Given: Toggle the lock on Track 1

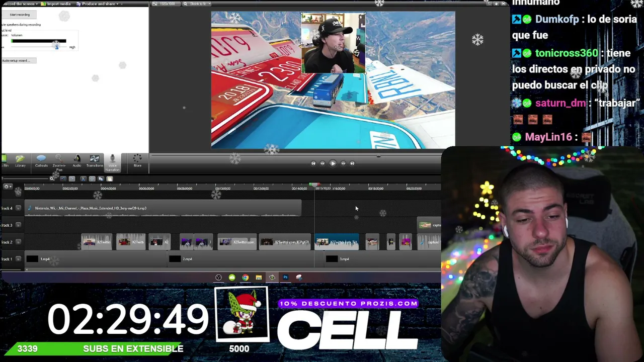Looking at the screenshot, I should [x=19, y=259].
